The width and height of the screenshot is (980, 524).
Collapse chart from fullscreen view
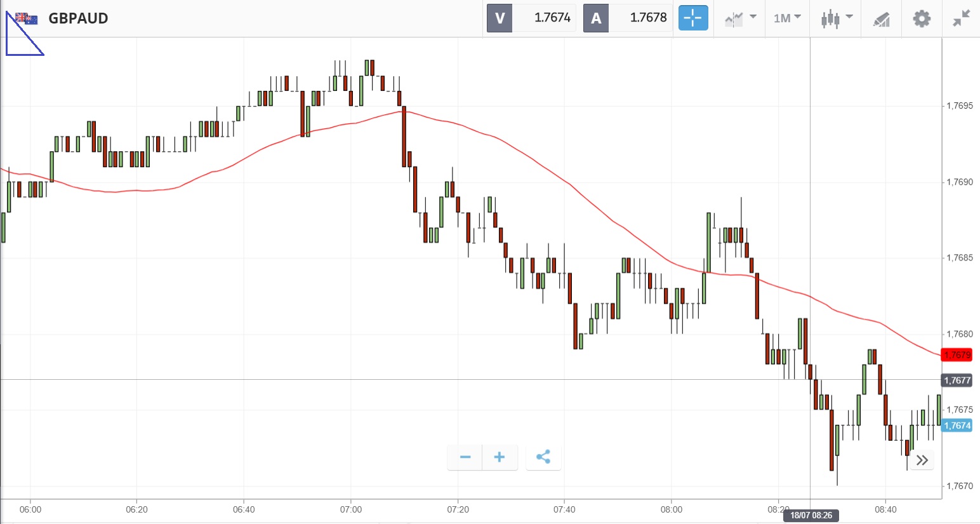pos(962,18)
